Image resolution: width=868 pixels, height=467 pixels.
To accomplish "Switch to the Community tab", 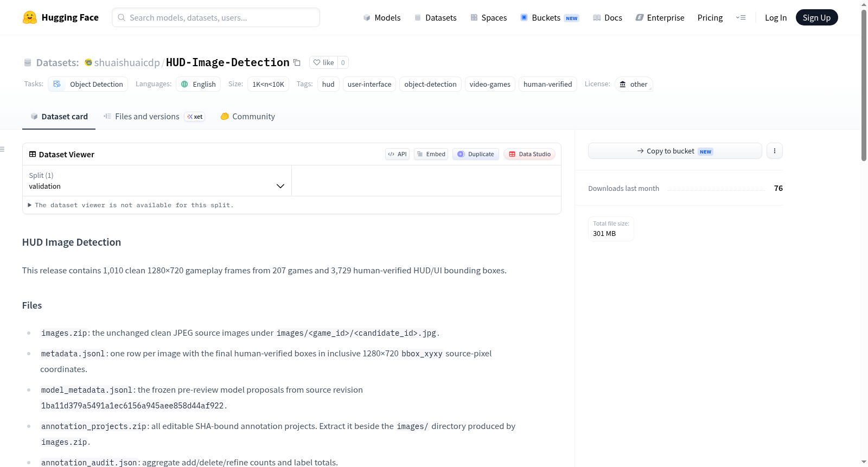I will pyautogui.click(x=247, y=117).
